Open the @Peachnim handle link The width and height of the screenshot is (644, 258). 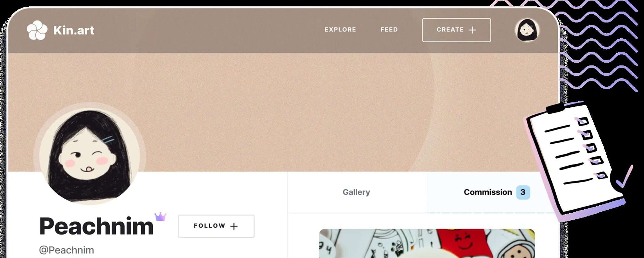(67, 250)
